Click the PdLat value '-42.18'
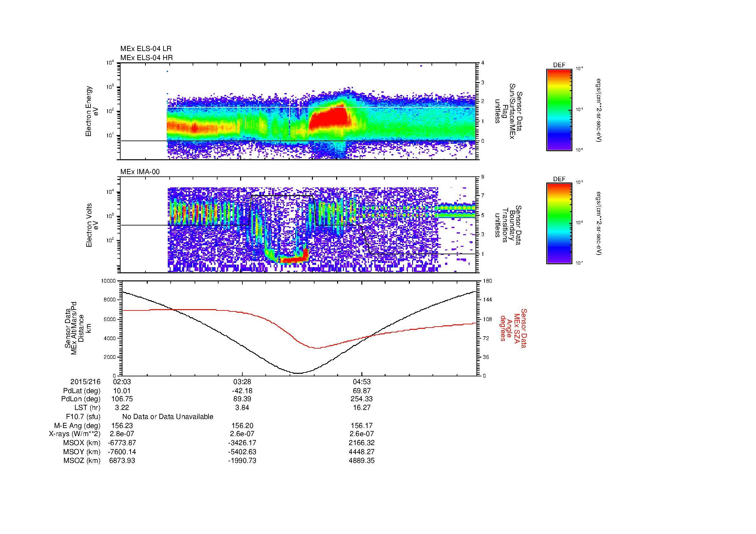The width and height of the screenshot is (756, 534). [x=242, y=391]
